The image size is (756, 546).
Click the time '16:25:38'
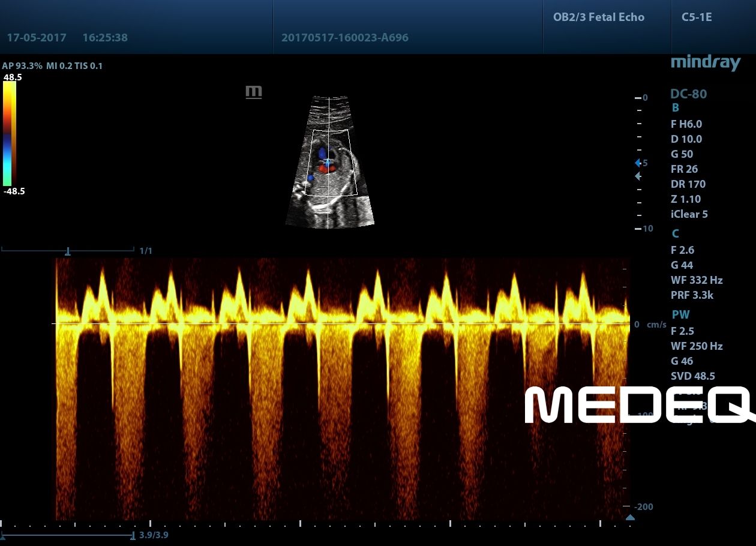pyautogui.click(x=105, y=37)
